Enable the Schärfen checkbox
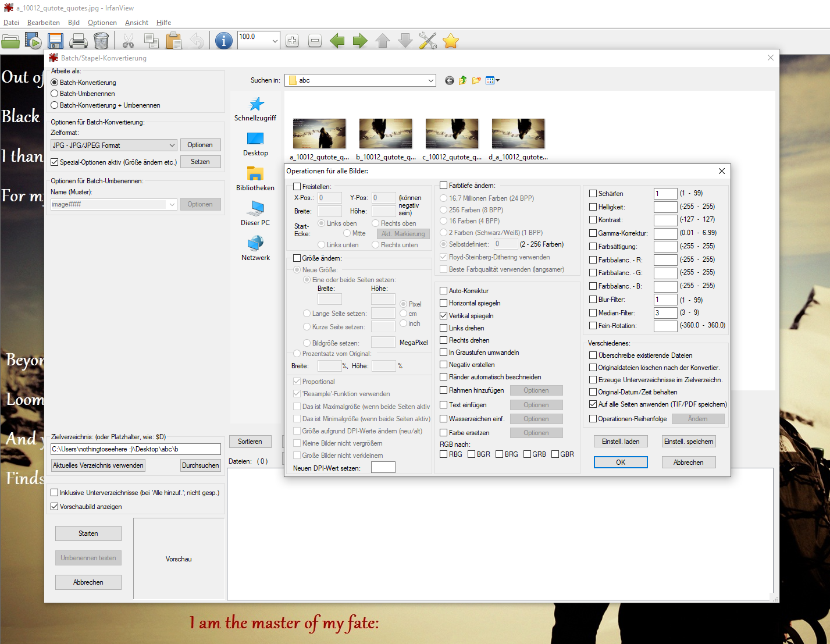Viewport: 830px width, 644px height. (x=593, y=194)
